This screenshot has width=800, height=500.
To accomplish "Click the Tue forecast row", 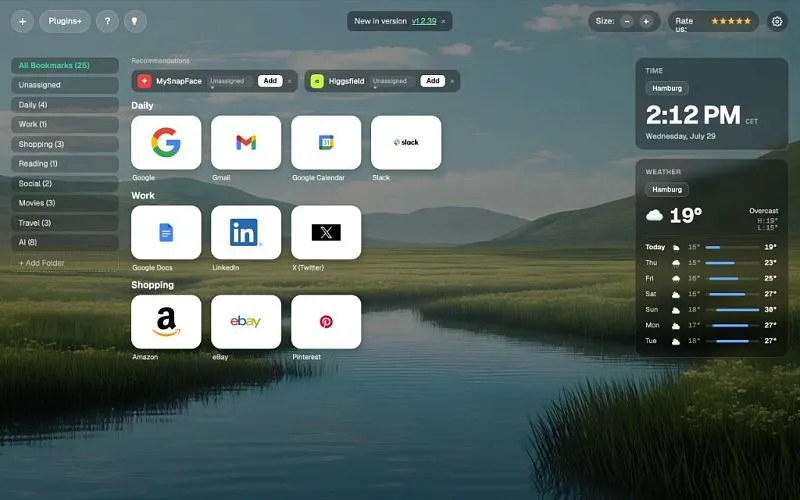I will click(711, 341).
